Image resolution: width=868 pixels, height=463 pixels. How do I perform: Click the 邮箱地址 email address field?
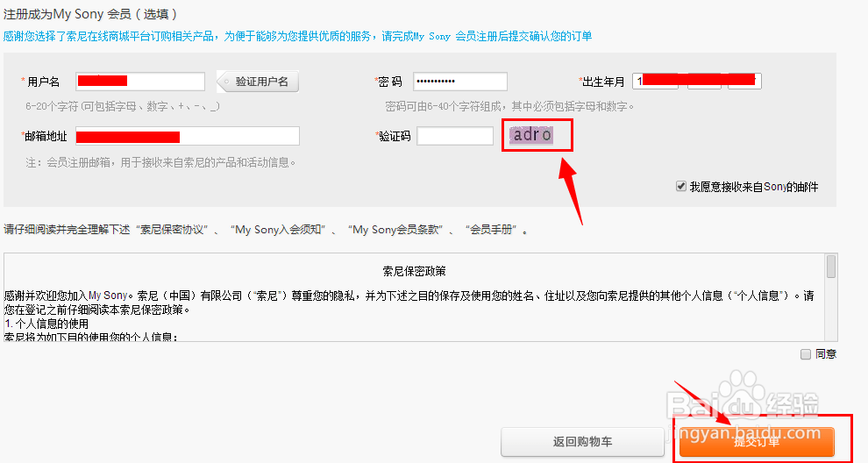pyautogui.click(x=188, y=136)
